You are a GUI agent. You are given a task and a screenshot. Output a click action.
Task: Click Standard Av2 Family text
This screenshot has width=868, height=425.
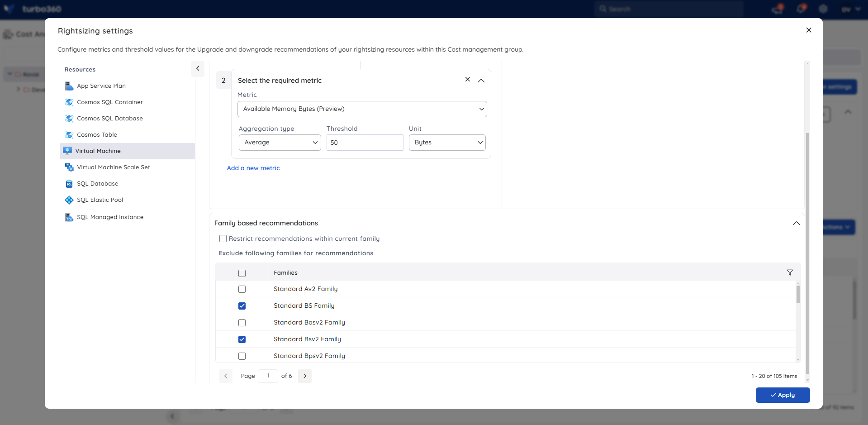tap(306, 289)
